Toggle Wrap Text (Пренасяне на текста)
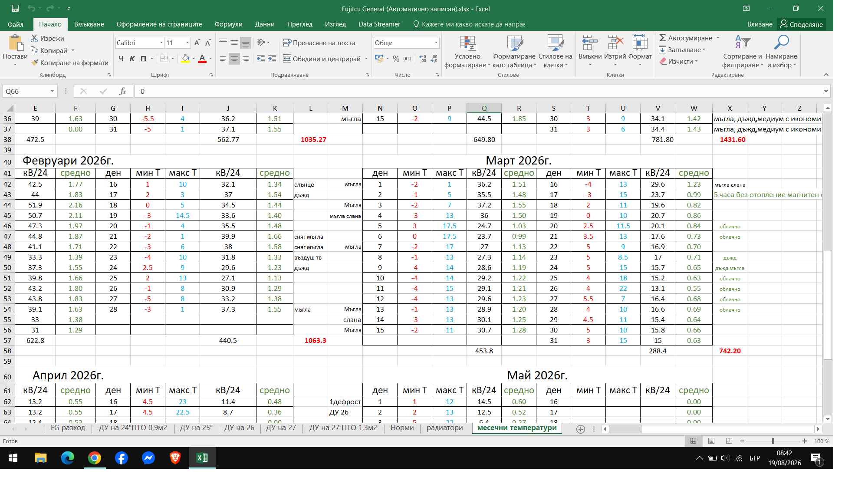Screen dimensions: 868x500 319,43
